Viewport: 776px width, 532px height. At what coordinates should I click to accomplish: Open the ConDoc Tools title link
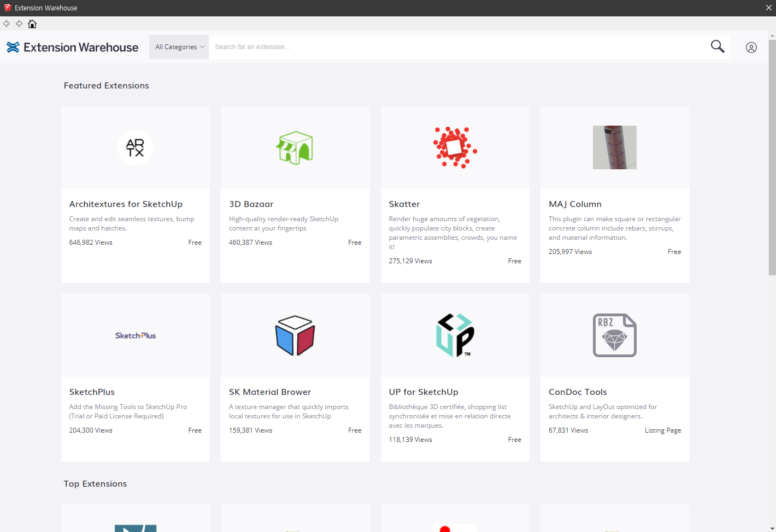click(x=578, y=392)
